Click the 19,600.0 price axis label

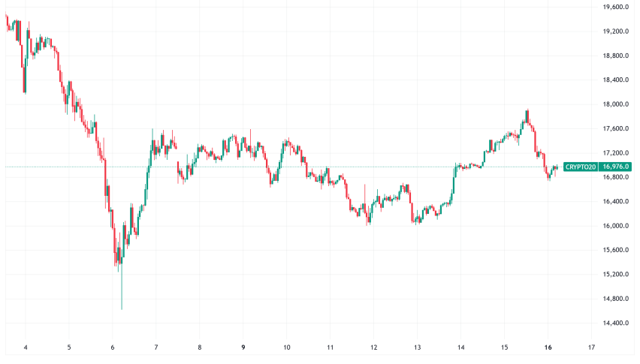(x=617, y=8)
